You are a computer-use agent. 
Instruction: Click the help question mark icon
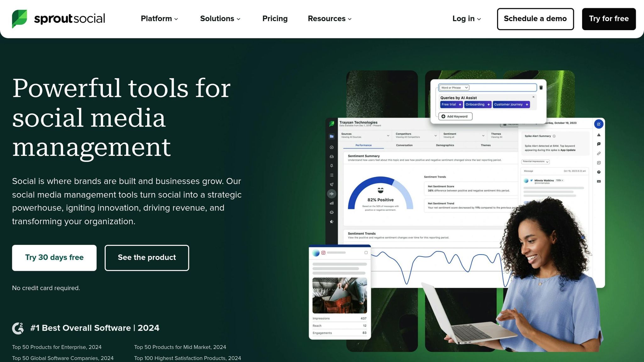click(x=599, y=172)
